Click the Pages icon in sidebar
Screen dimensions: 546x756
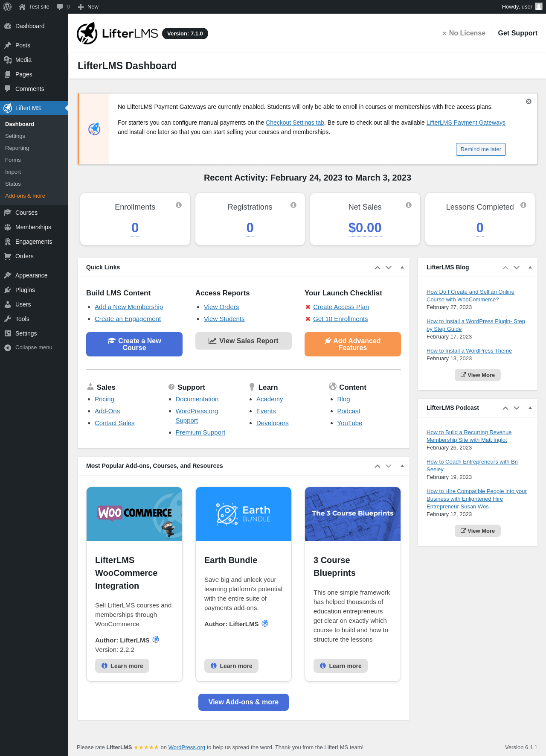pyautogui.click(x=8, y=74)
